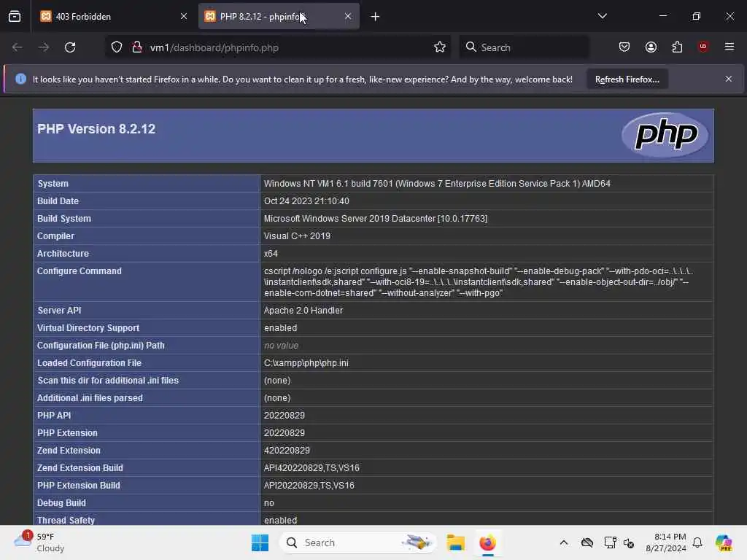Show hidden system tray icons

coord(564,542)
